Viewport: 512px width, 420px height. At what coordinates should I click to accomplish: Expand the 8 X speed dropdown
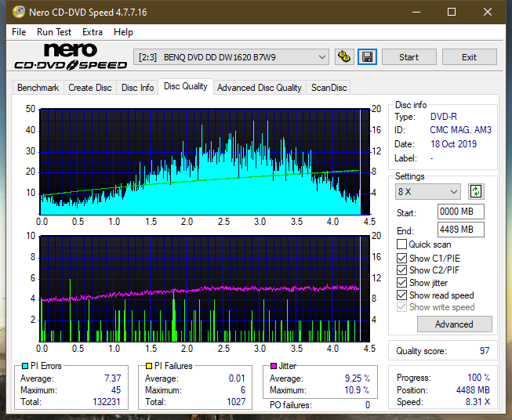pos(428,191)
